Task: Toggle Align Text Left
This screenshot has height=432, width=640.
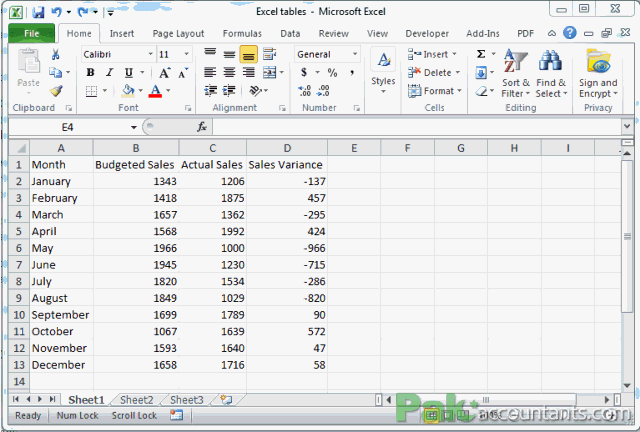Action: click(x=210, y=73)
